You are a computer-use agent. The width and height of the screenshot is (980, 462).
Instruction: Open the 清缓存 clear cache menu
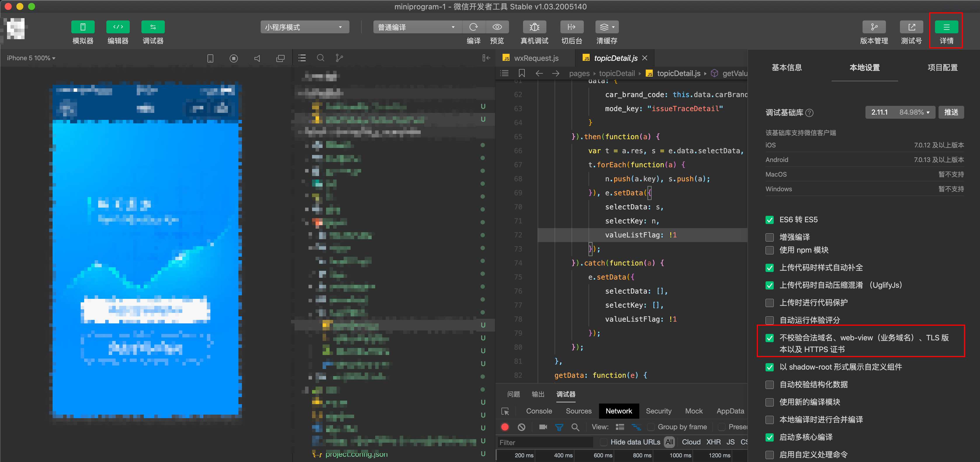(x=607, y=27)
